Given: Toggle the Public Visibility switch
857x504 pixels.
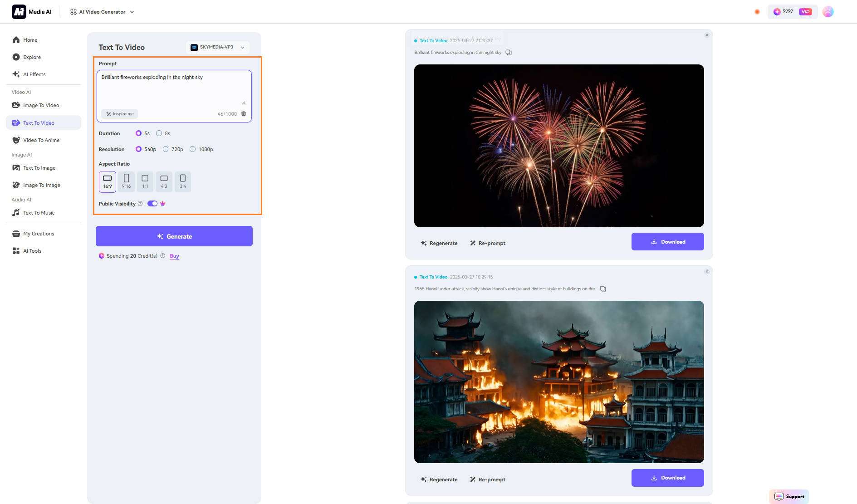Looking at the screenshot, I should pos(152,204).
